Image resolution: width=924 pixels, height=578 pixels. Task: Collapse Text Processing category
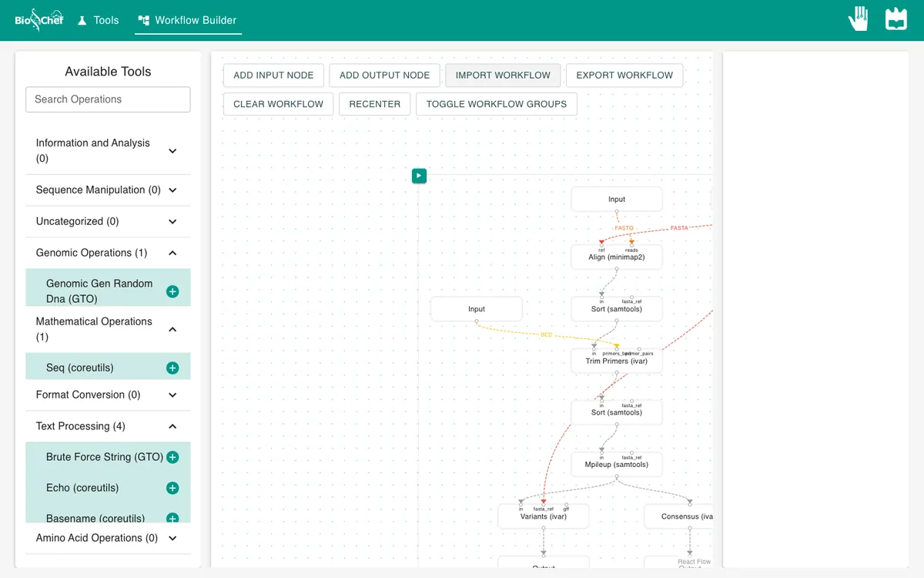pos(108,426)
